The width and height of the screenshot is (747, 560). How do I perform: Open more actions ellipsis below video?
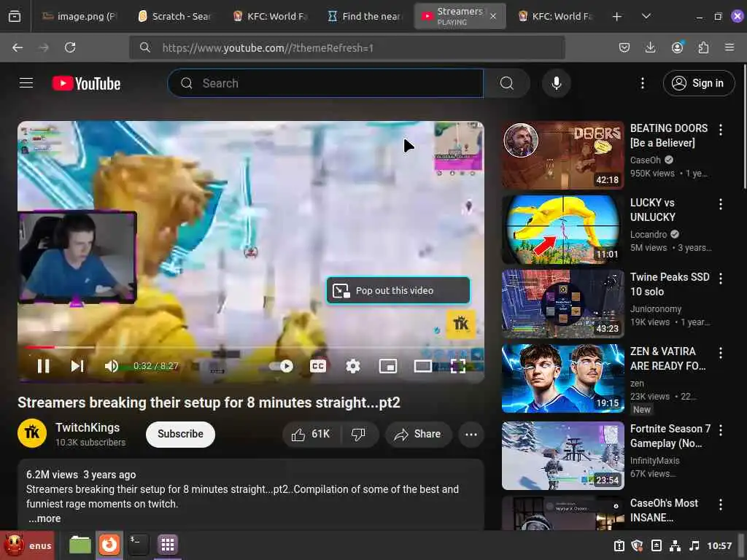click(x=471, y=435)
